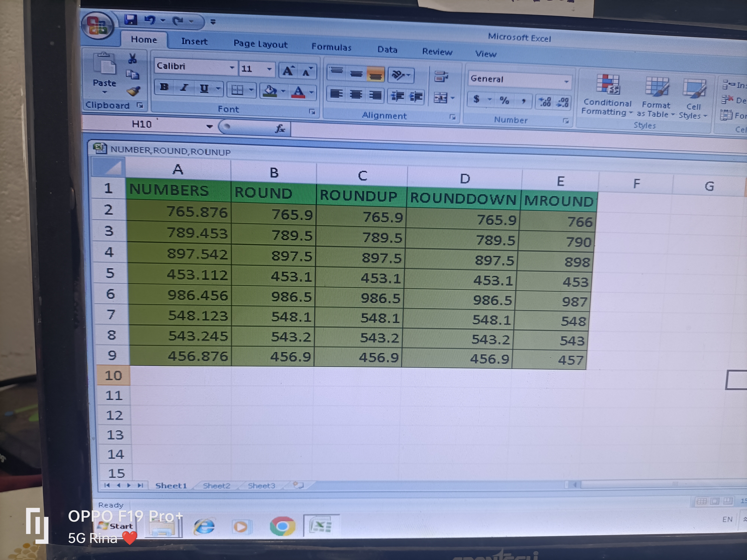Click the Increase Decimal icon

pyautogui.click(x=545, y=102)
